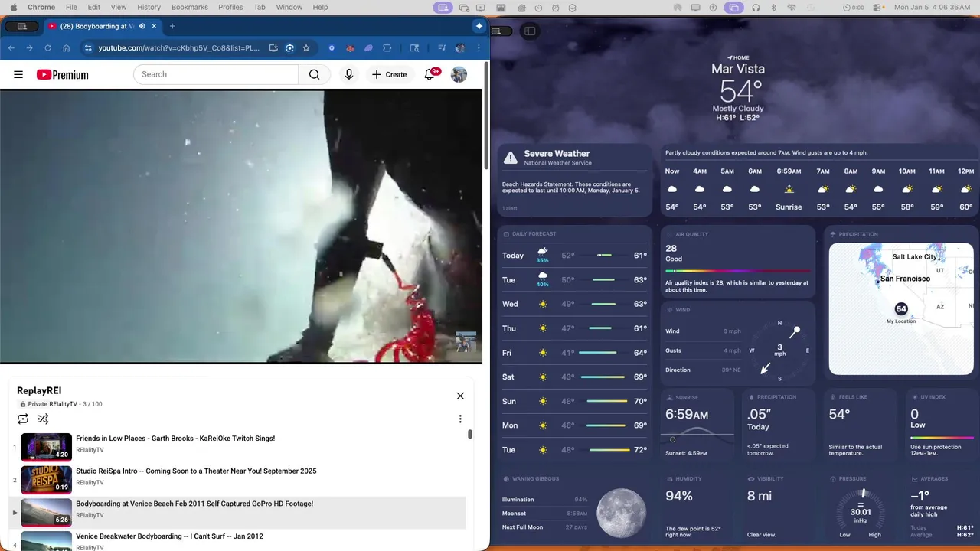The image size is (980, 551).
Task: Click install app icon in address bar
Action: (x=273, y=47)
